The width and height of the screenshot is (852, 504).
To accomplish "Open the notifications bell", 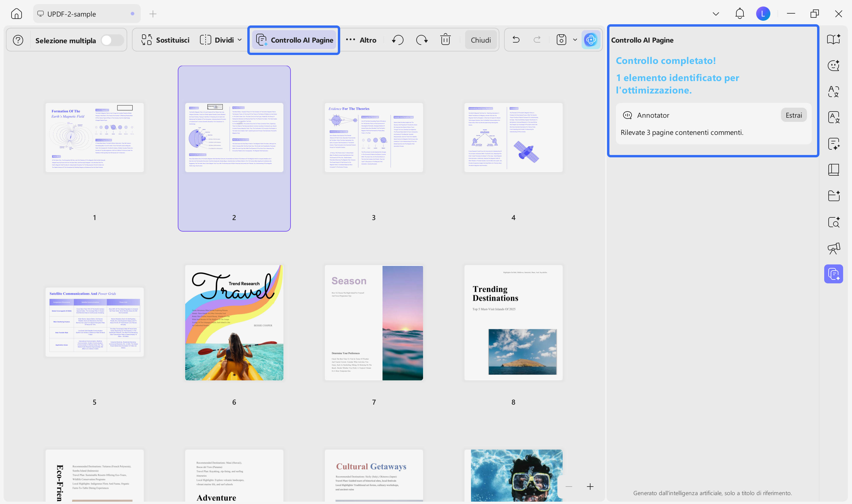I will click(x=739, y=14).
